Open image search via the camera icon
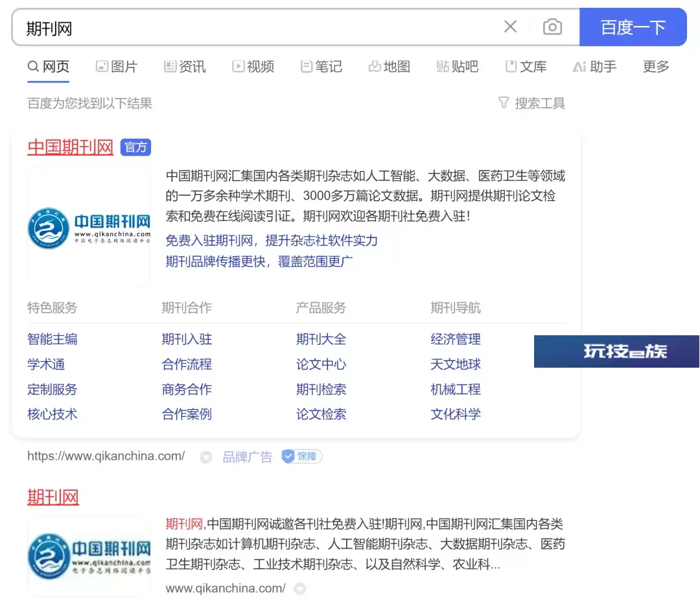Screen dimensions: 700x605 tap(552, 27)
